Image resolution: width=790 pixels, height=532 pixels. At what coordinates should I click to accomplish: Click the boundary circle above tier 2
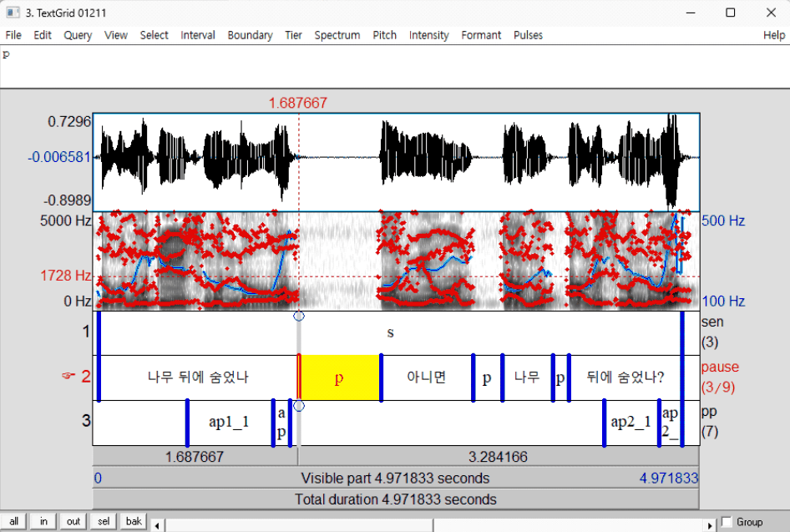299,316
